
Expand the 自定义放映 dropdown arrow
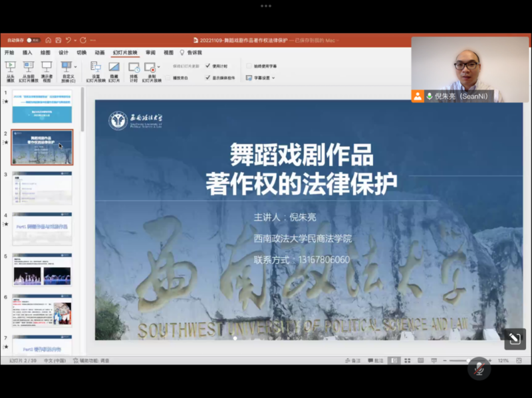75,67
